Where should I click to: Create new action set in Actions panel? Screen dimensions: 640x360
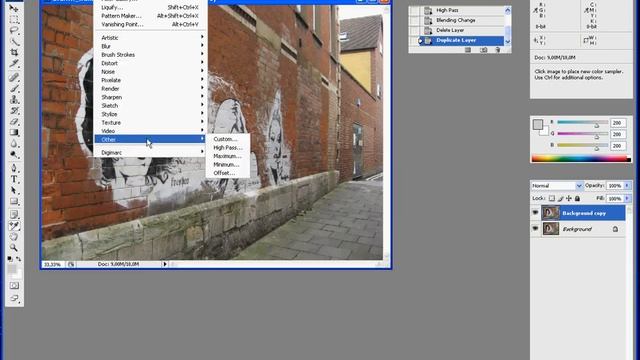468,50
